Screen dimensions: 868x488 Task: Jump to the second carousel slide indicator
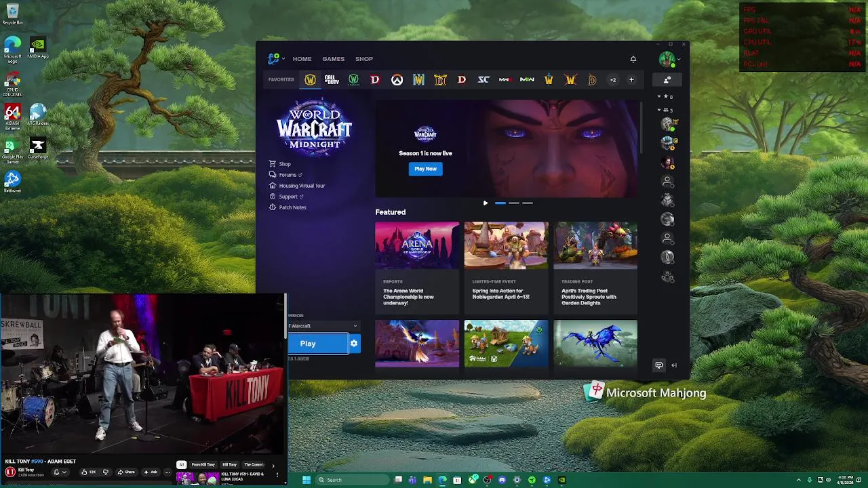pyautogui.click(x=514, y=203)
